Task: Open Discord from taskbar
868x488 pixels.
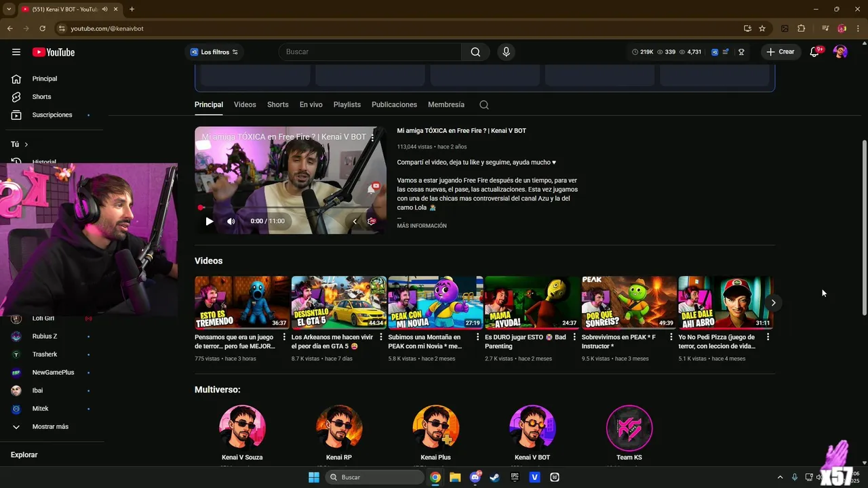Action: [475, 477]
